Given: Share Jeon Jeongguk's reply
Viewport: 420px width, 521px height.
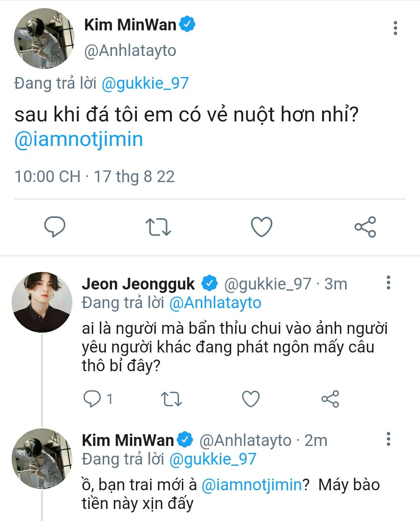Looking at the screenshot, I should pos(330,399).
